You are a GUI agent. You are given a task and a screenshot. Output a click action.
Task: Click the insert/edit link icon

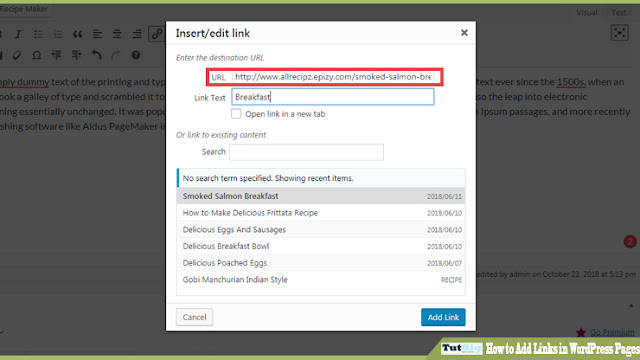point(157,34)
